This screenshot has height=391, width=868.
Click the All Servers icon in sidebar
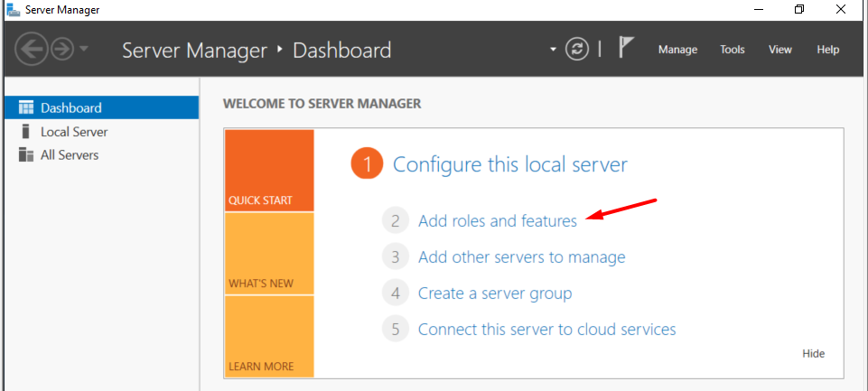click(x=26, y=154)
